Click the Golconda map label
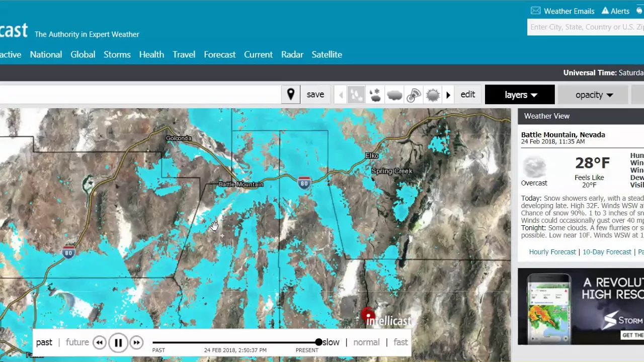Screen dimensions: 644x362 click(179, 138)
